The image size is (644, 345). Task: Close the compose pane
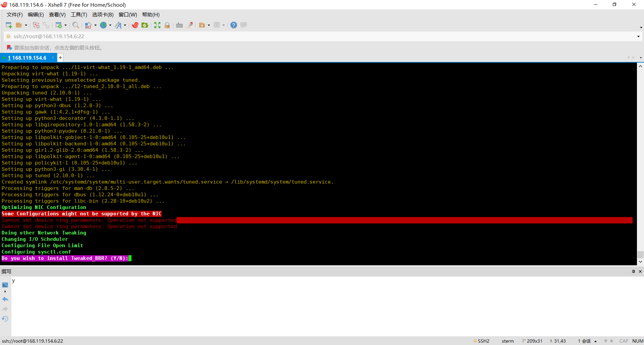pos(640,271)
